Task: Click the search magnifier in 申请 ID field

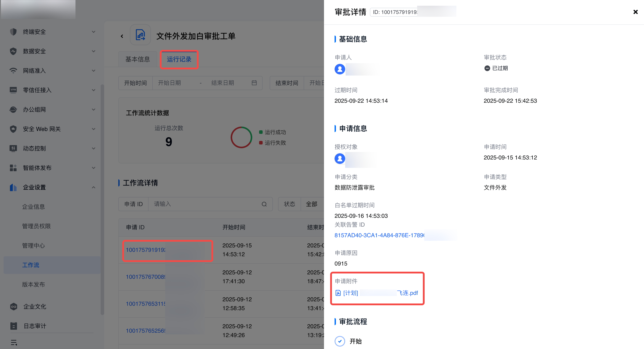Action: [x=264, y=204]
